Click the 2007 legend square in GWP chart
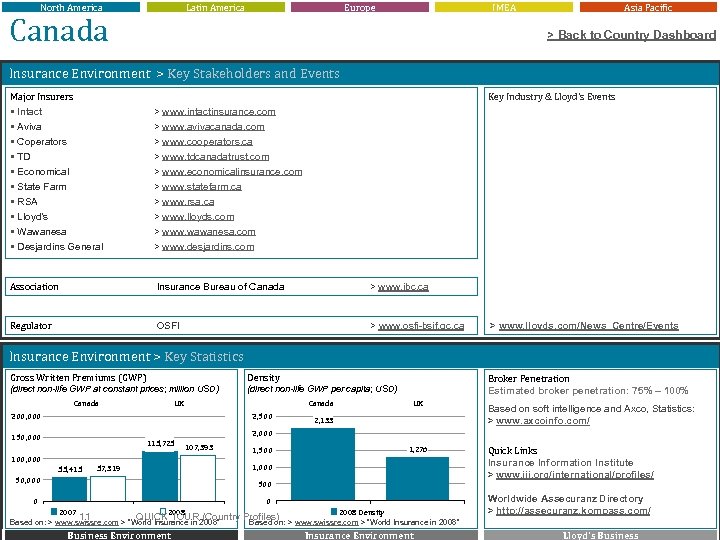The height and width of the screenshot is (540, 720). (x=54, y=512)
